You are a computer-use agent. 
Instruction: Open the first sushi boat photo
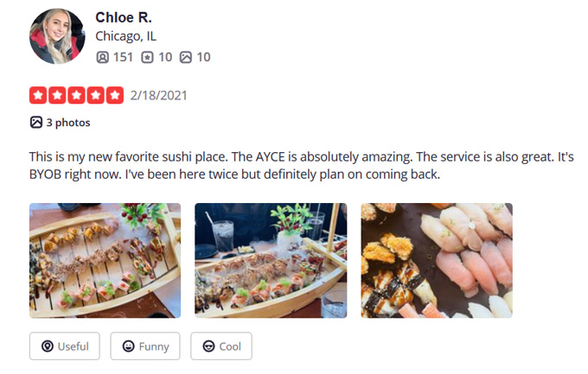105,260
